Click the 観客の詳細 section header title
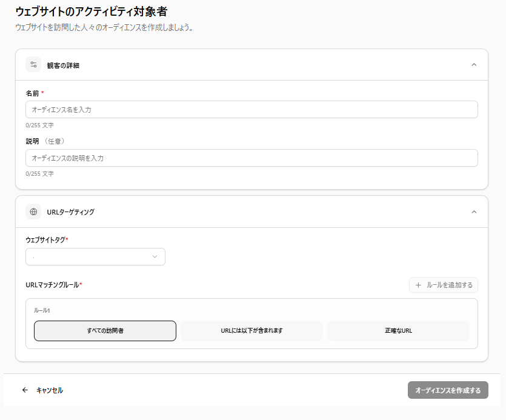The image size is (506, 420). coord(63,65)
